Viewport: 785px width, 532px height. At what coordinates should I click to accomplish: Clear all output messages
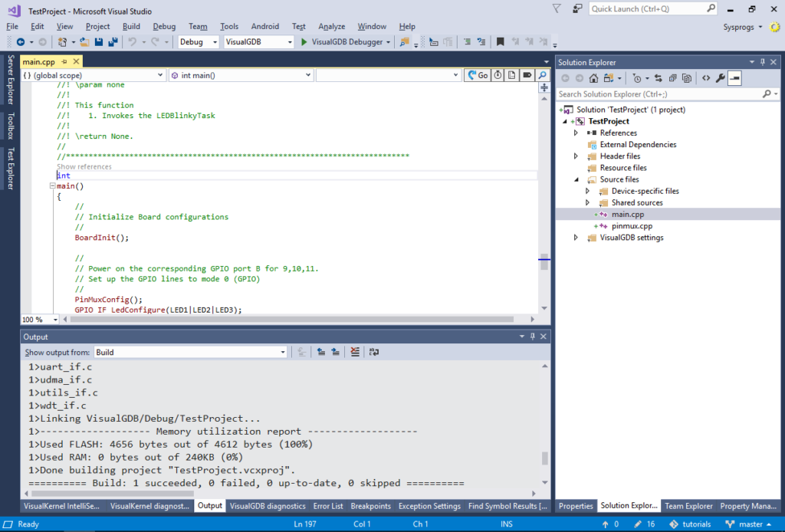point(355,352)
